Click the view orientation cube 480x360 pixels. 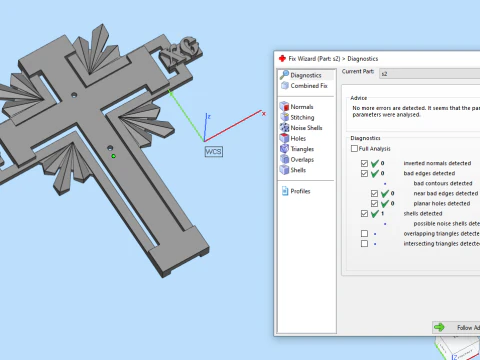457,348
